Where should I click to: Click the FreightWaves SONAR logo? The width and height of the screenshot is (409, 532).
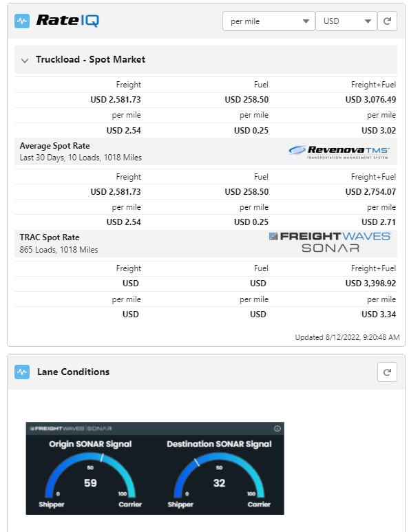click(330, 242)
